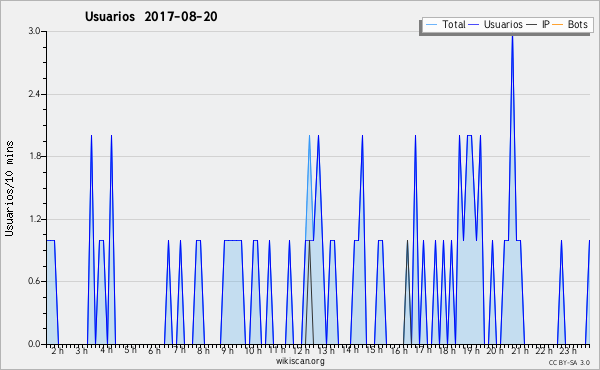Click the 12 h x-axis label
Screen dimensions: 600x370
302,350
